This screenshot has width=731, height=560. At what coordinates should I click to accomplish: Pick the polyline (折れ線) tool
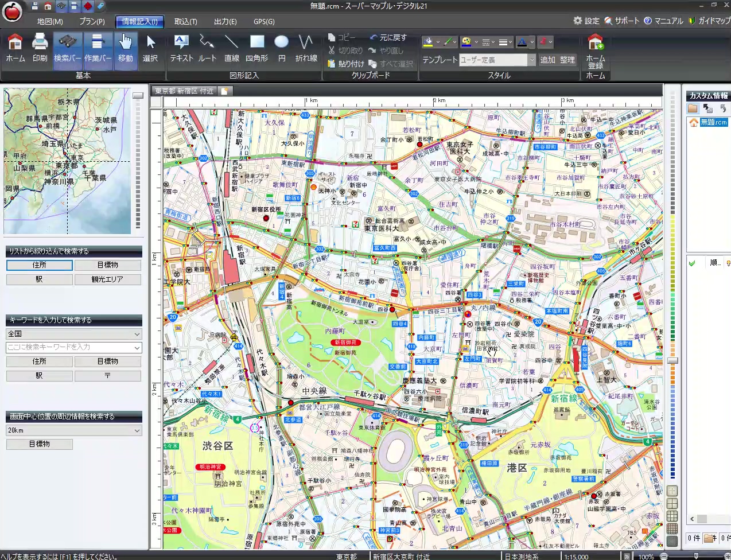[x=306, y=48]
